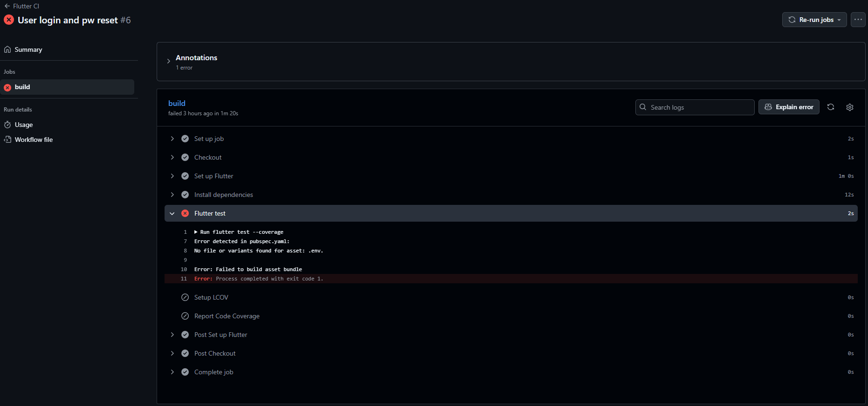
Task: Open the three-dot overflow menu
Action: coord(858,20)
